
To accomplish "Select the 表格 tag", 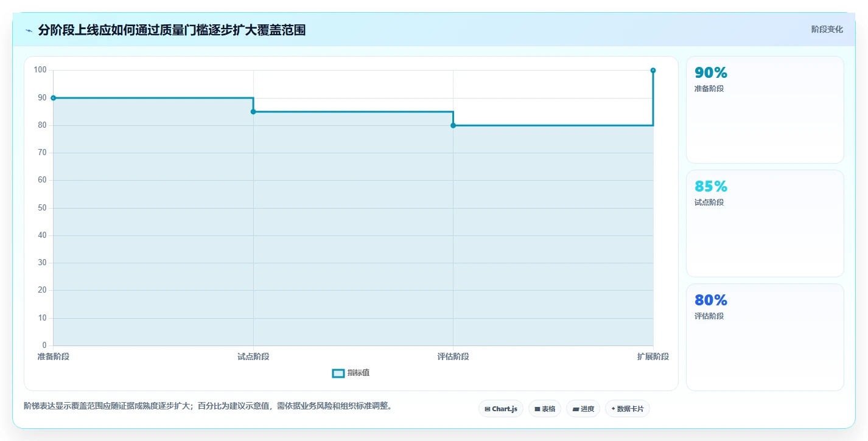I will [x=545, y=409].
